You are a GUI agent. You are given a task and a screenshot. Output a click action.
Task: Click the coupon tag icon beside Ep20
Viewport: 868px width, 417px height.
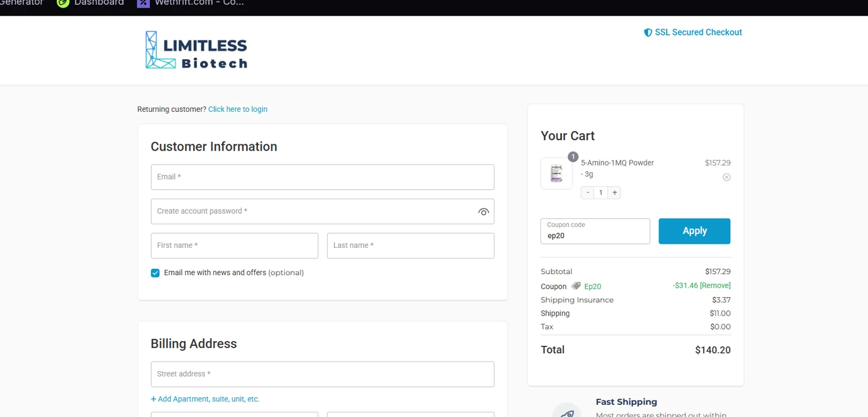(576, 286)
